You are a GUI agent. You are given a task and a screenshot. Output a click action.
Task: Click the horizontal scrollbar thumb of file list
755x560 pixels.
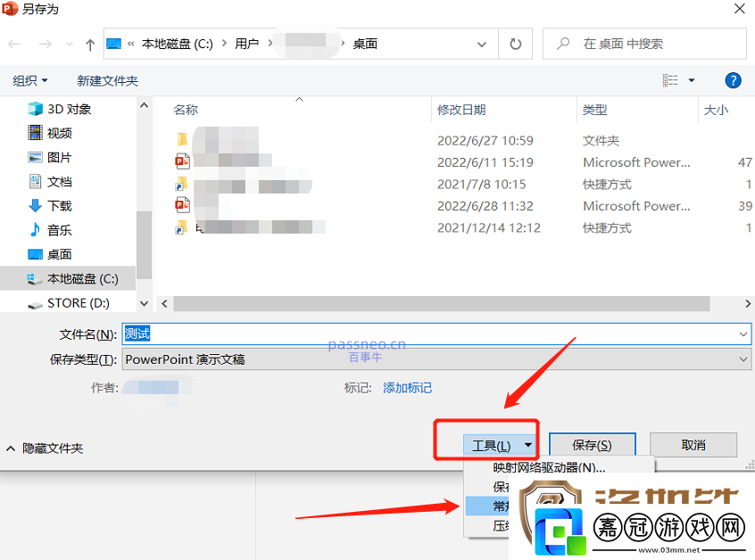point(442,303)
